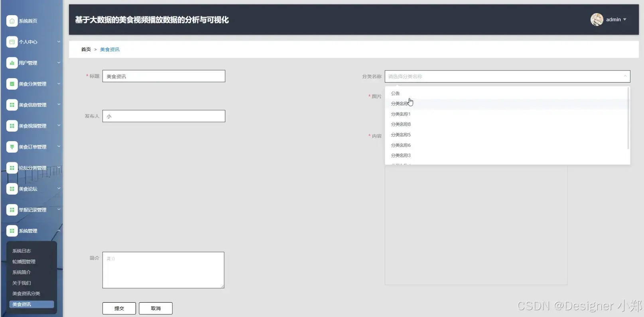Expand the 用户管理 chevron
Screen dimensions: 644x317
[59, 63]
